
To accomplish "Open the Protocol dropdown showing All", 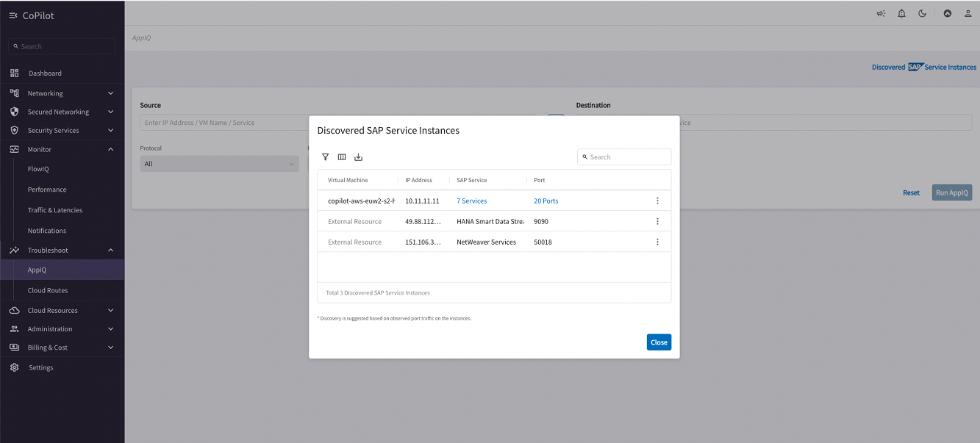I will pyautogui.click(x=219, y=162).
